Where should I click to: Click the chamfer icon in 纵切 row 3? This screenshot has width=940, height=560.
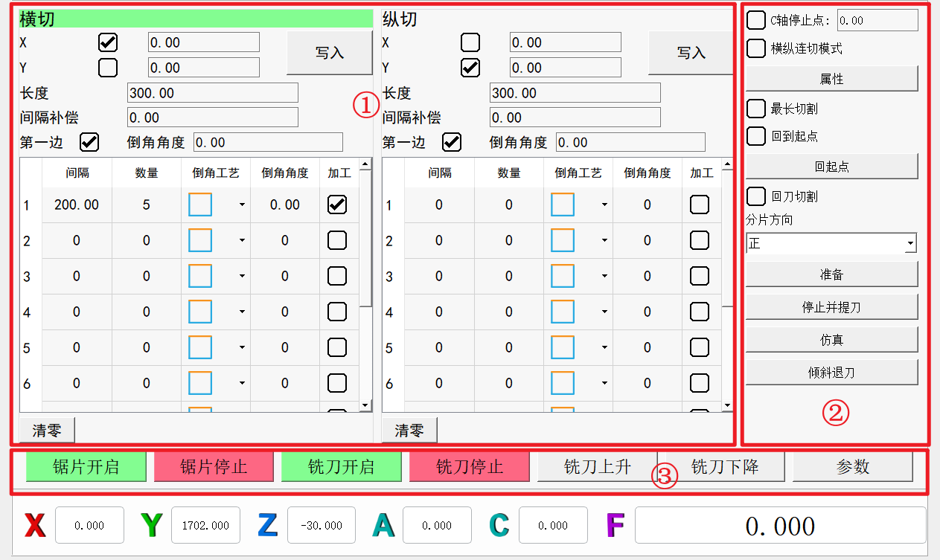pyautogui.click(x=562, y=276)
